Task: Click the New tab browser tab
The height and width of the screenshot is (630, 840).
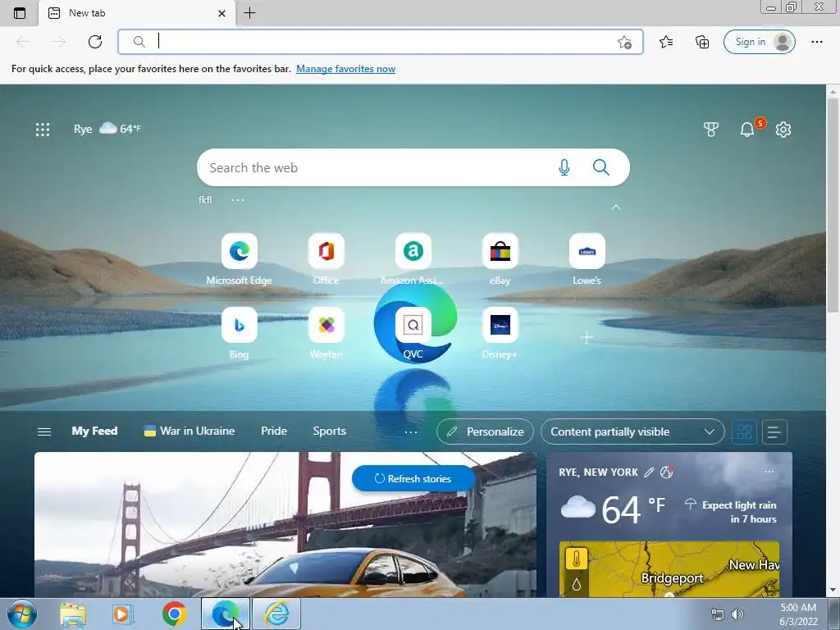Action: (137, 13)
